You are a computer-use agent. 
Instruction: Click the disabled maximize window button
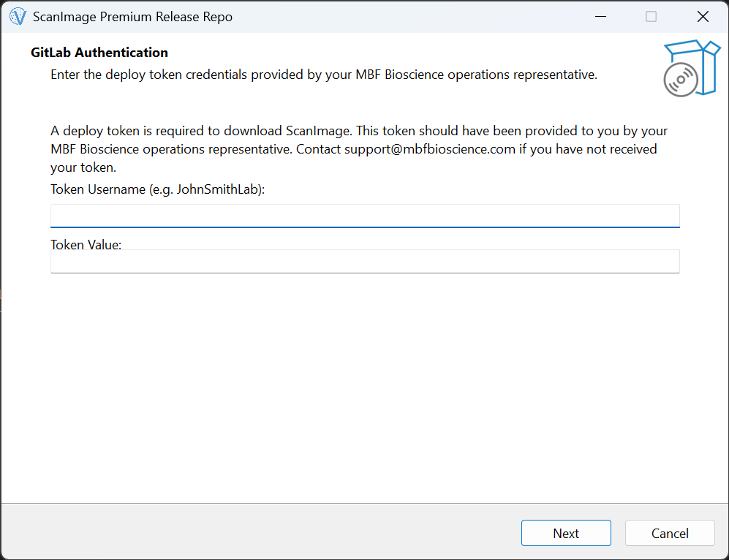pyautogui.click(x=651, y=17)
